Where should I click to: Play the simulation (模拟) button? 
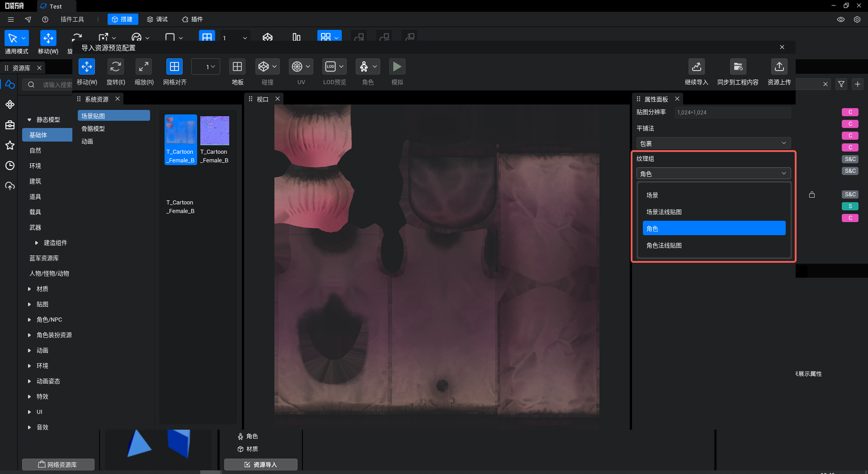click(x=397, y=67)
